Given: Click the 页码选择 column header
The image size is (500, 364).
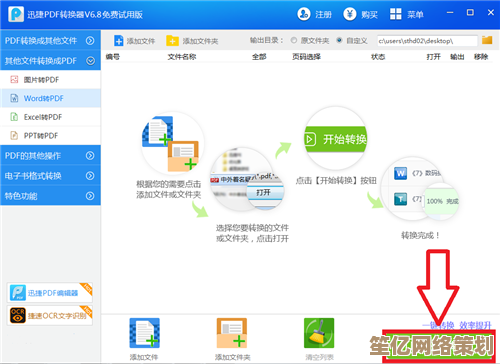Looking at the screenshot, I should tap(306, 57).
